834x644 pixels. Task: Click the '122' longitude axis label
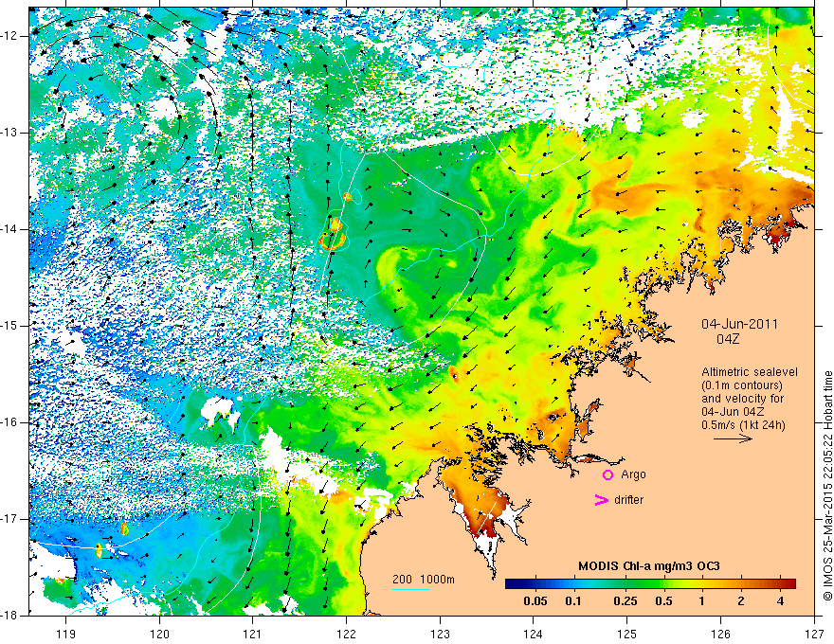[x=346, y=635]
